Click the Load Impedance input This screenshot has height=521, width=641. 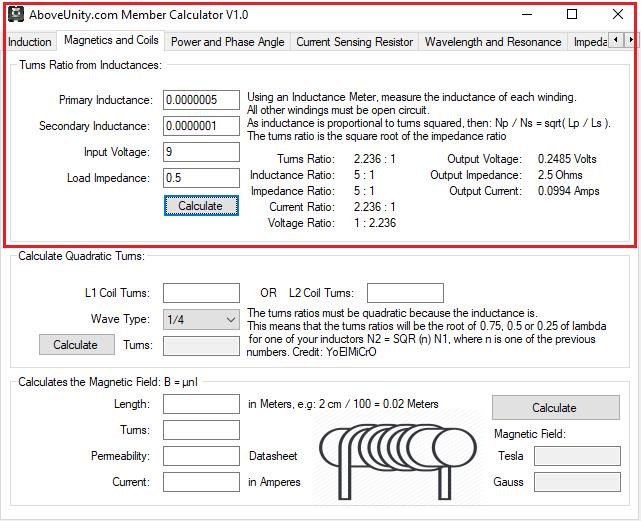coord(201,178)
